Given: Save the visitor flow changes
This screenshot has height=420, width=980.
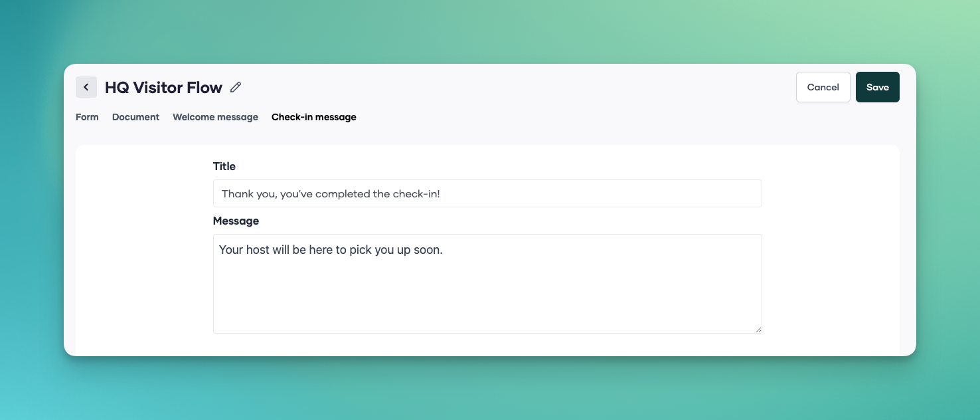Looking at the screenshot, I should (x=877, y=87).
